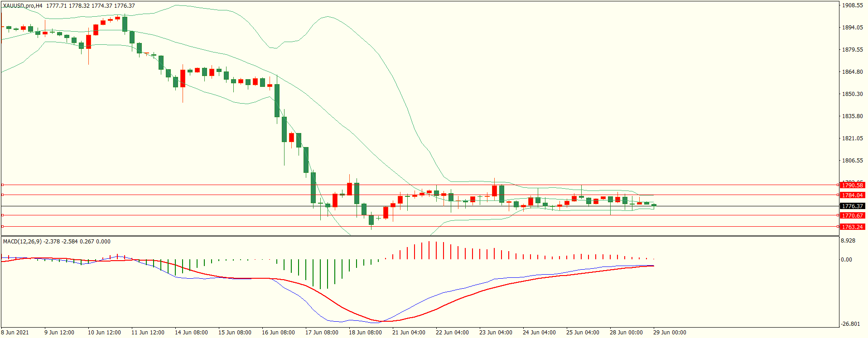Click the 23 Jun 04:00 time label
This screenshot has width=868, height=338.
496,333
